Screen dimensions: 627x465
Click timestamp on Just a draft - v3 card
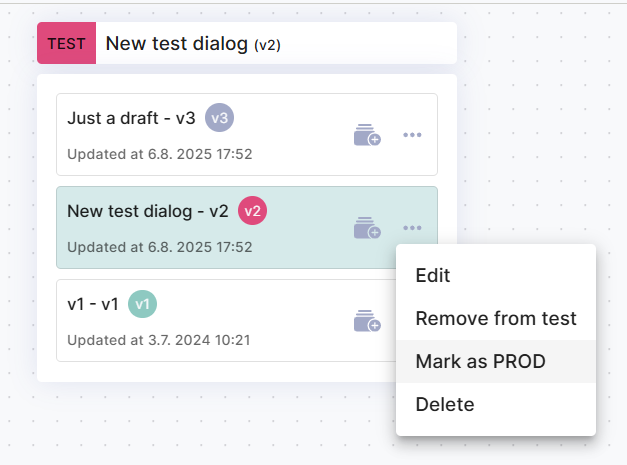[159, 154]
